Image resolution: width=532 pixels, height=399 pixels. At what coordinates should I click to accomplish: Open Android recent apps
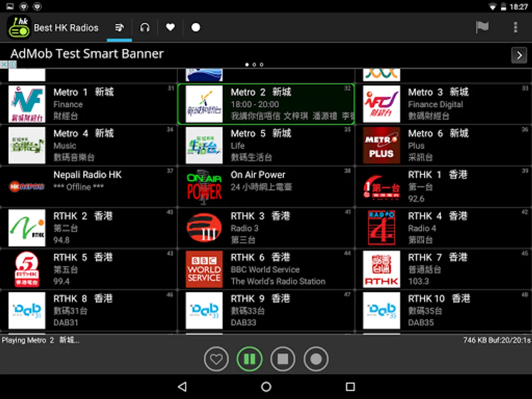tap(350, 387)
